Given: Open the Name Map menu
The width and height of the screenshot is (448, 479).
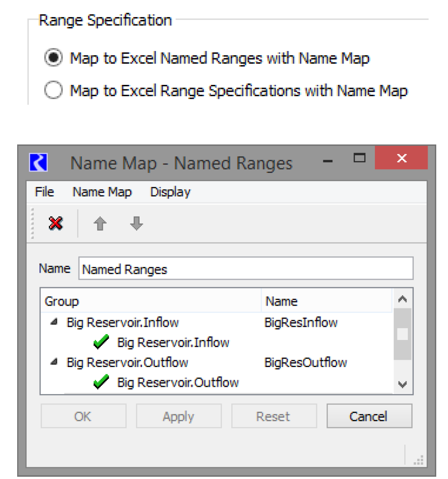Looking at the screenshot, I should [x=102, y=192].
